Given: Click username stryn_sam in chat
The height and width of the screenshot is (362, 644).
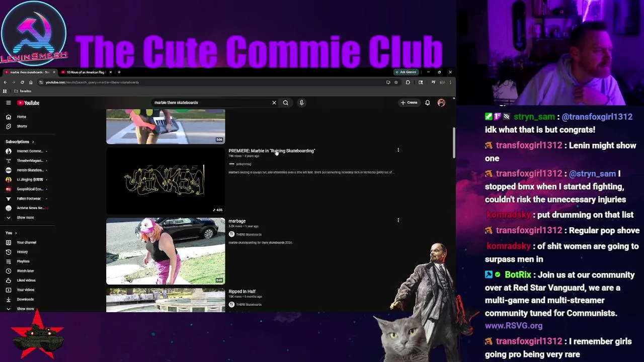Looking at the screenshot, I should tap(534, 117).
